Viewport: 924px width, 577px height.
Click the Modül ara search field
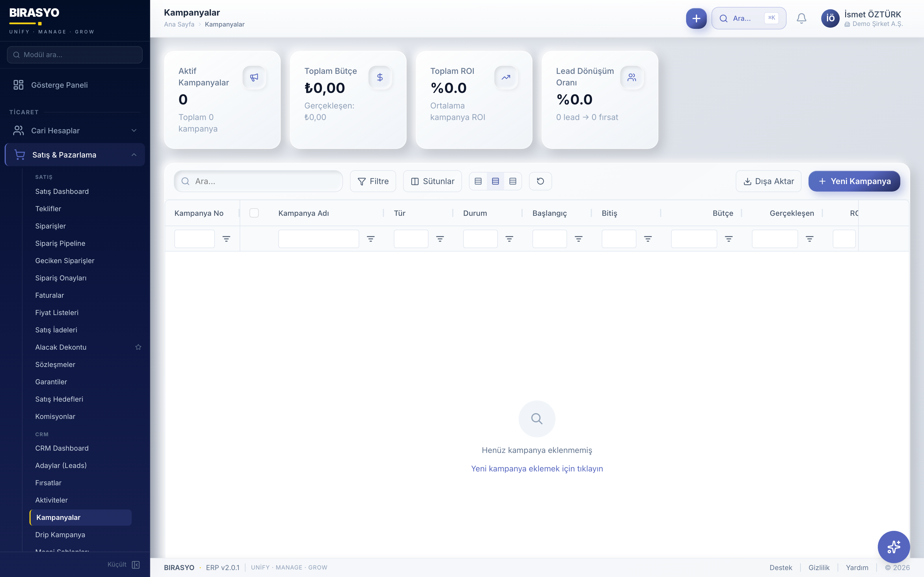tap(75, 55)
